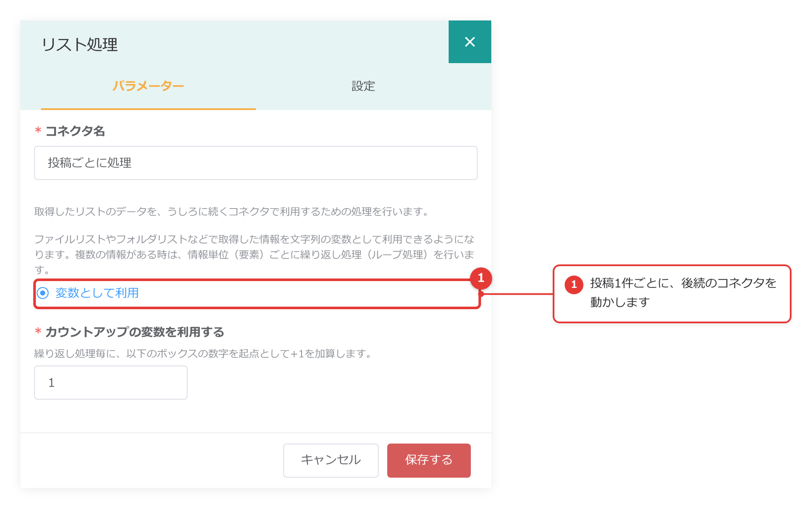Viewport: 812px width, 528px height.
Task: Click the count-up starting number field
Action: (x=111, y=383)
